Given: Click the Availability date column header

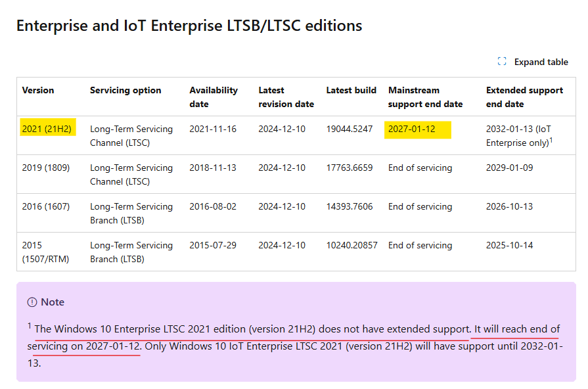Looking at the screenshot, I should point(214,97).
